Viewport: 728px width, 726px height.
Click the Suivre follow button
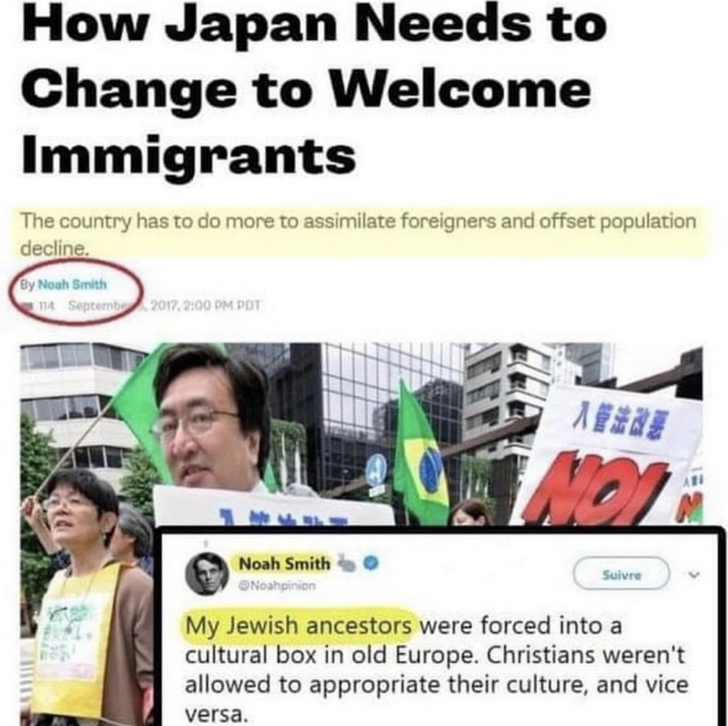tap(622, 575)
